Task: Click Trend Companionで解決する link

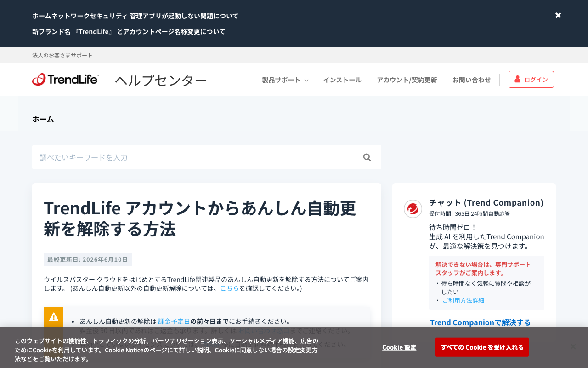Action: (x=480, y=322)
